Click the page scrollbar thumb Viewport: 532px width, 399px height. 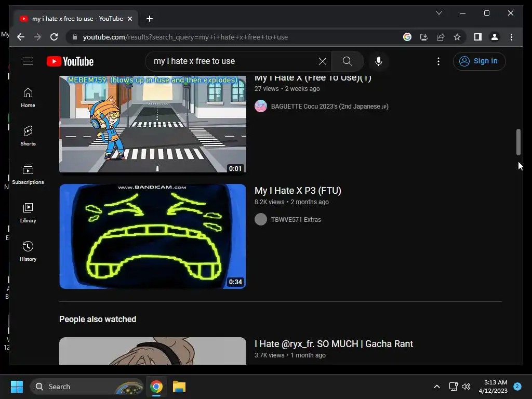point(518,142)
